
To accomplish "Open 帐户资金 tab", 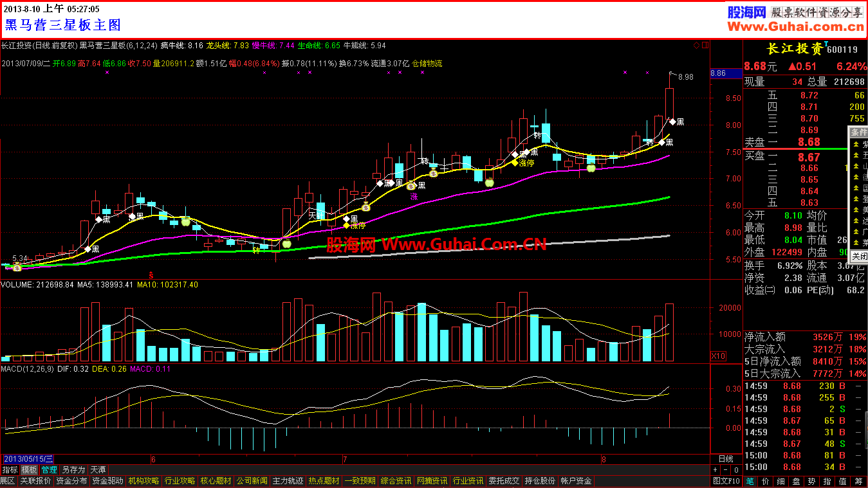I will coord(576,481).
